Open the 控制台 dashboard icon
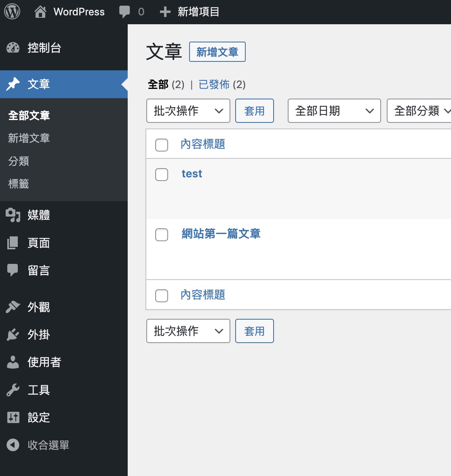This screenshot has height=476, width=451. [13, 48]
